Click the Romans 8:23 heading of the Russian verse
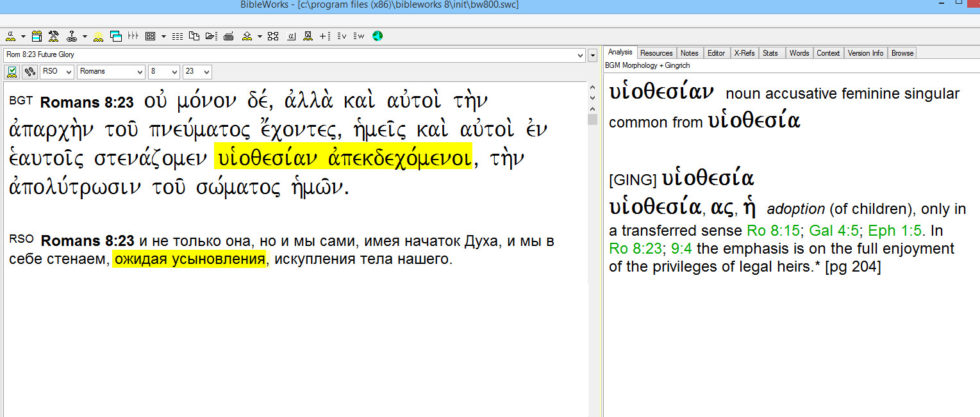 click(88, 241)
